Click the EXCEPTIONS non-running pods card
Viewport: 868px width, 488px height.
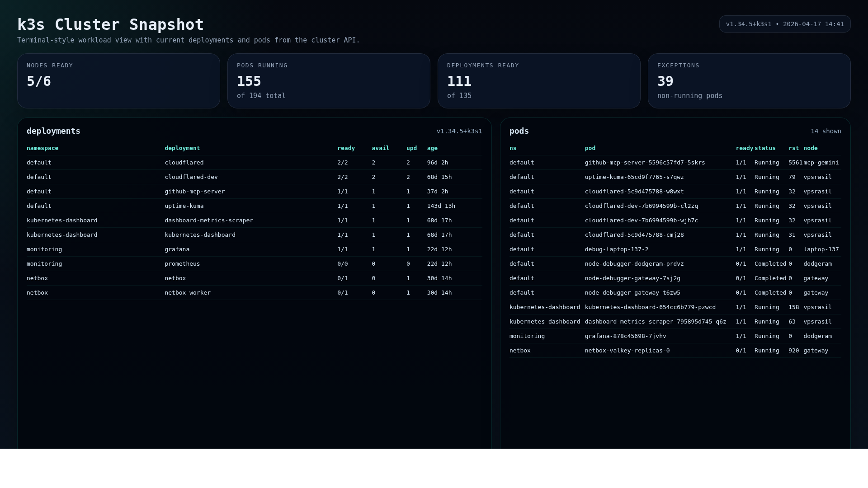(x=749, y=81)
